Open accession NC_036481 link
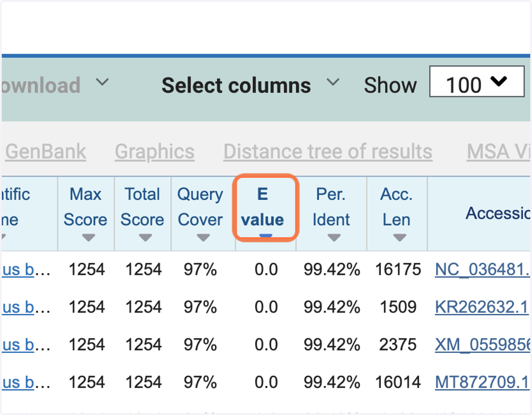Image resolution: width=532 pixels, height=415 pixels. coord(483,270)
